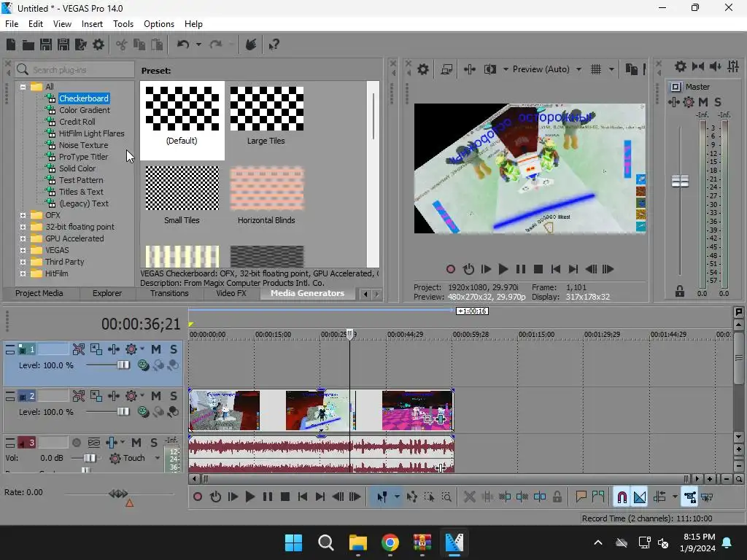Save the project with the disk icon

click(x=46, y=44)
